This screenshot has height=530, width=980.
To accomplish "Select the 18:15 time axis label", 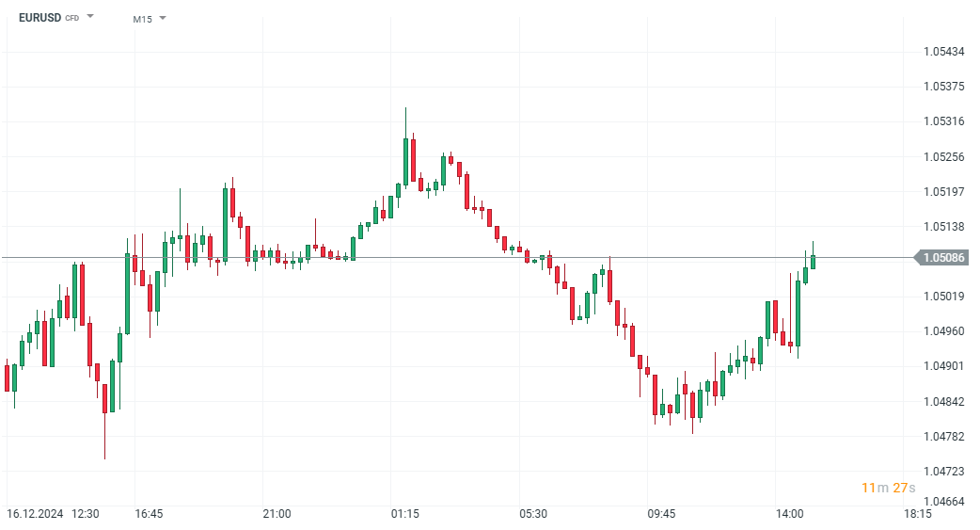I will (x=918, y=514).
